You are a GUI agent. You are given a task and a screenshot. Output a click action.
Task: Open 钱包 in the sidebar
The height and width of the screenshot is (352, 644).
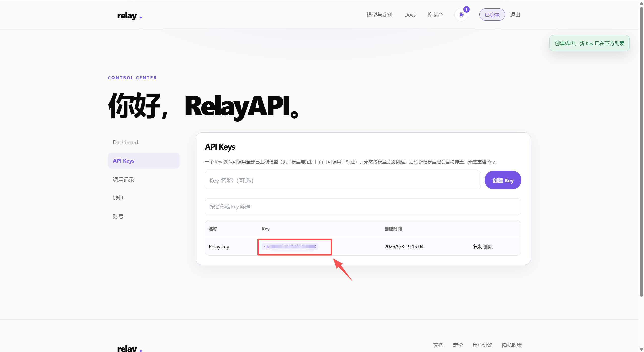coord(144,198)
